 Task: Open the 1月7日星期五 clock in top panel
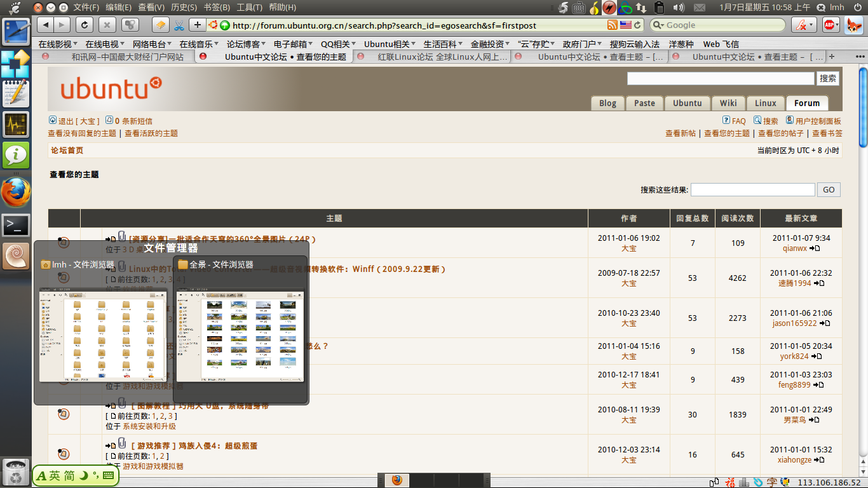coord(765,8)
